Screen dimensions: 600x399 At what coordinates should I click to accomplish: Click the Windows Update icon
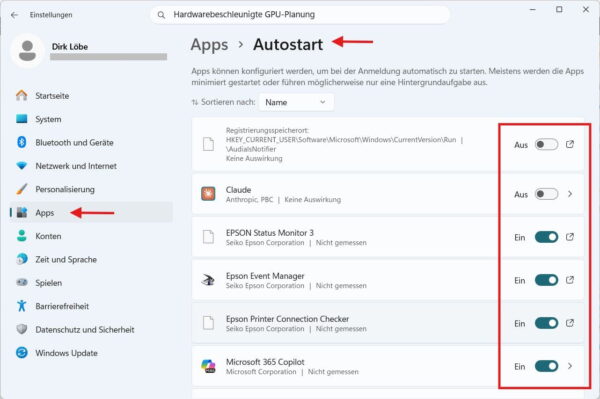[x=22, y=352]
